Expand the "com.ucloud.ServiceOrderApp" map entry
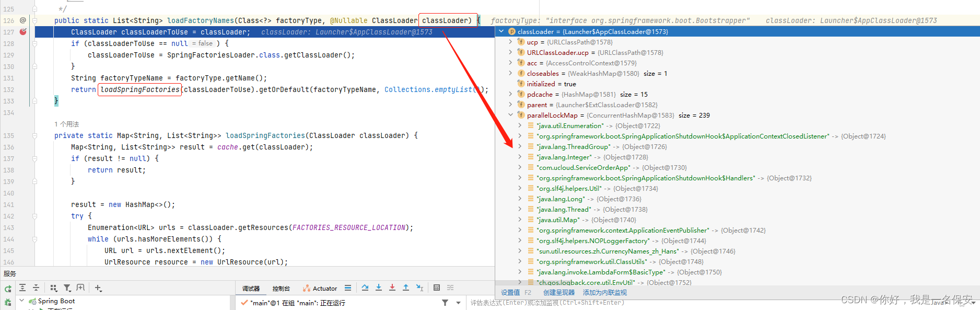This screenshot has height=310, width=980. (x=520, y=167)
